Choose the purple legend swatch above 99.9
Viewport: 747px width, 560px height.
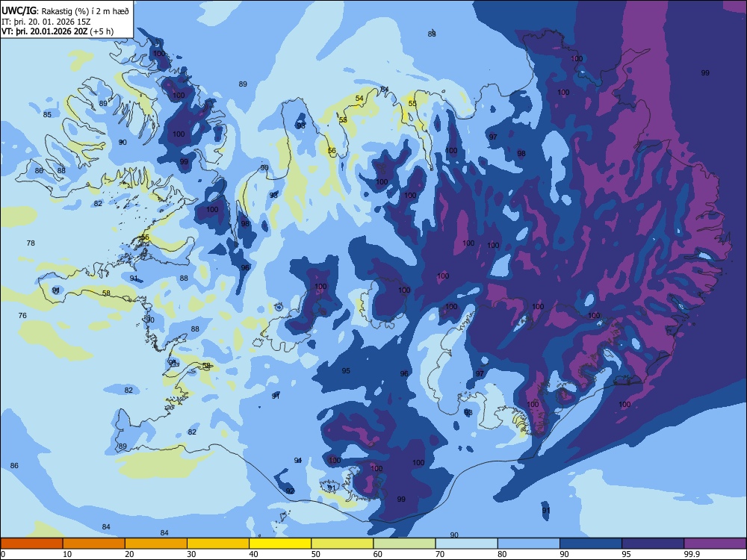coord(715,544)
